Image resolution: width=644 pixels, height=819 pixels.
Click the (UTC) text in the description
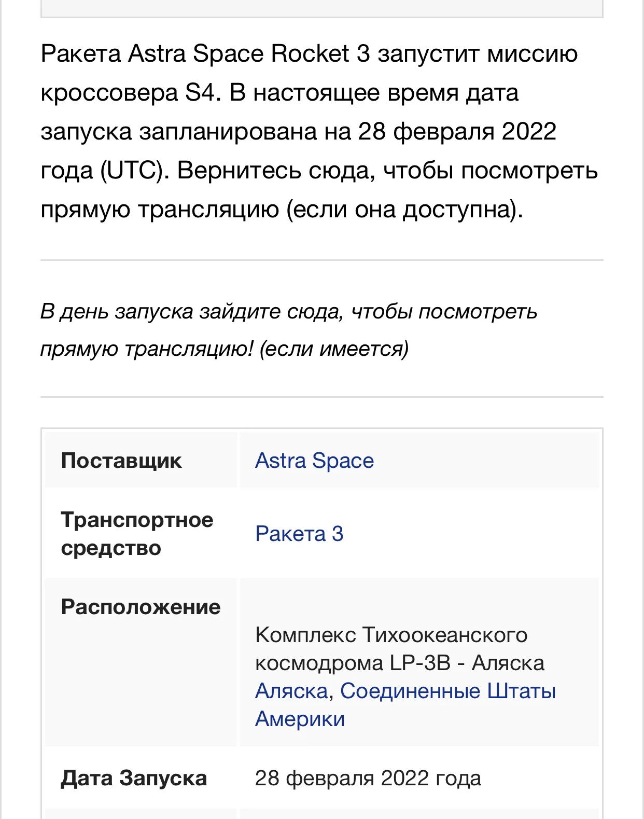(x=135, y=170)
